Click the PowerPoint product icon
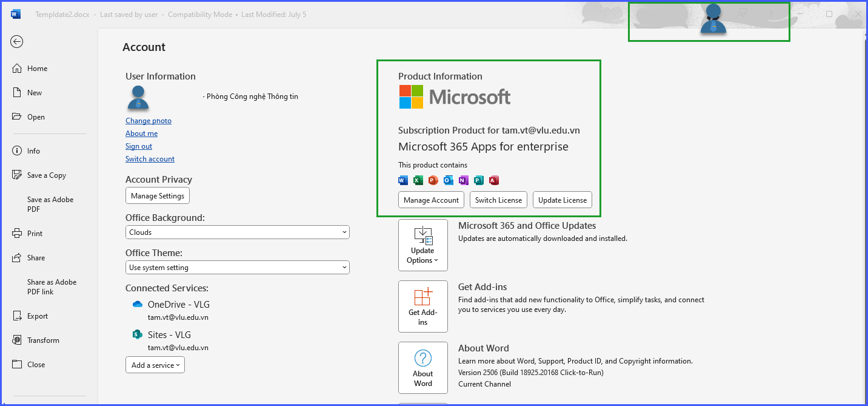868x406 pixels. [433, 180]
